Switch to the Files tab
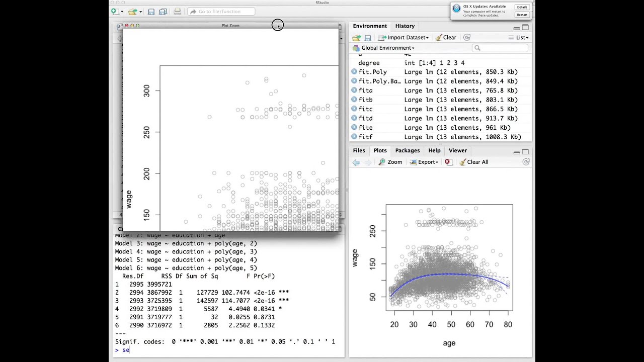 359,151
